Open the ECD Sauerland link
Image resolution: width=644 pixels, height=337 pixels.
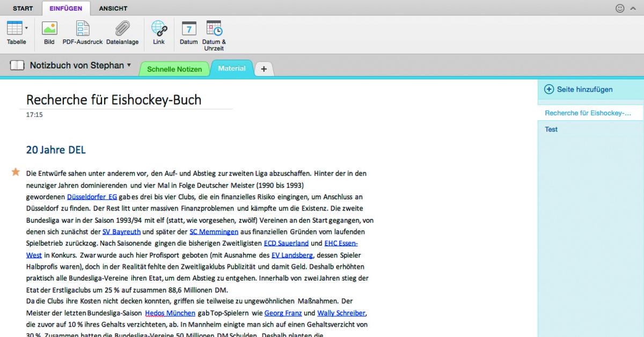pos(286,244)
